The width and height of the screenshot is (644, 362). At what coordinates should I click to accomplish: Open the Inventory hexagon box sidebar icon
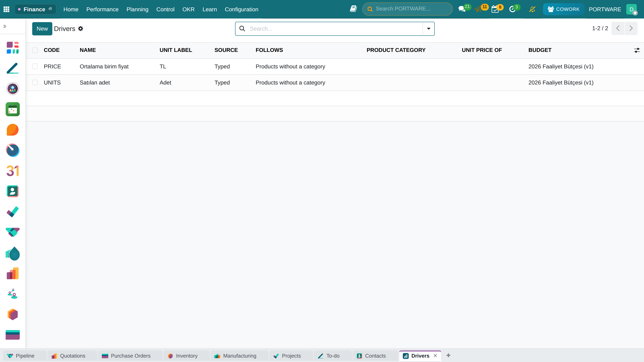click(x=12, y=314)
